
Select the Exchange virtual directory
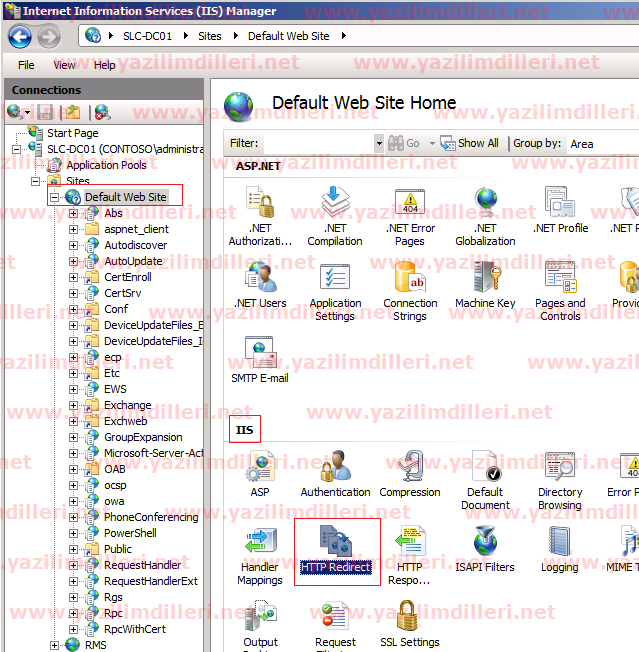point(128,405)
